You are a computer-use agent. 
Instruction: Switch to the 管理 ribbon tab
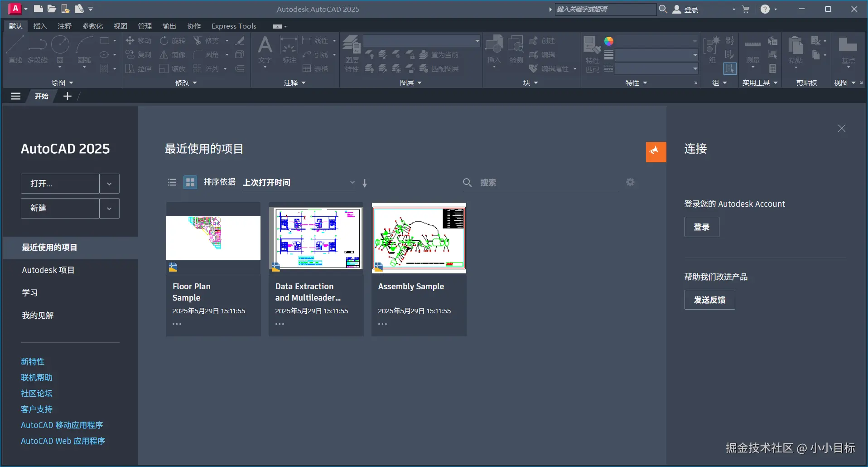pyautogui.click(x=145, y=26)
